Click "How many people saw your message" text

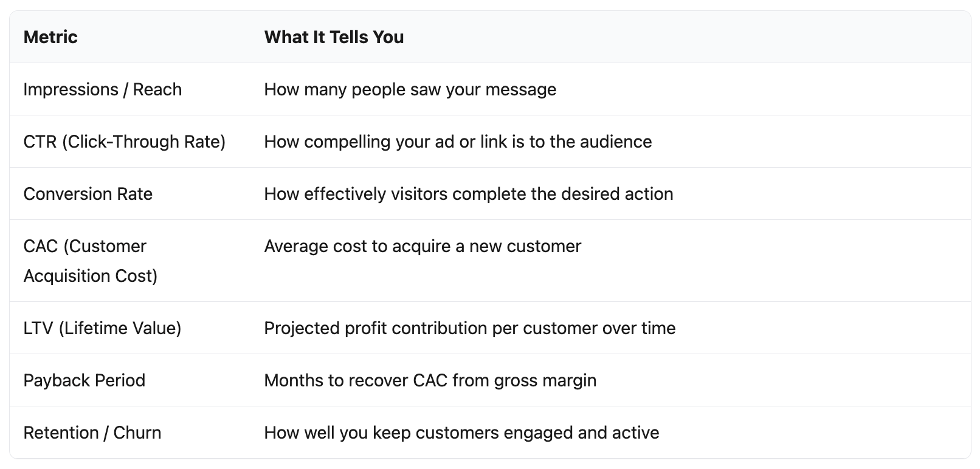pos(410,89)
